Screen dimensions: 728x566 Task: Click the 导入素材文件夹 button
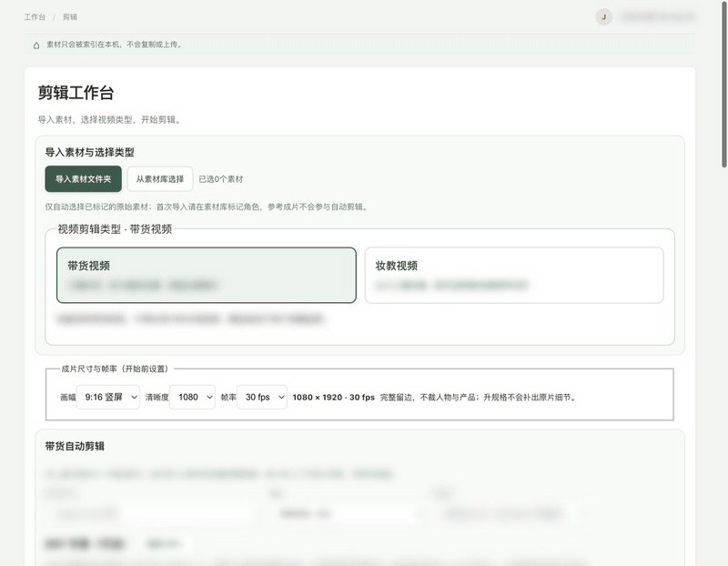83,178
